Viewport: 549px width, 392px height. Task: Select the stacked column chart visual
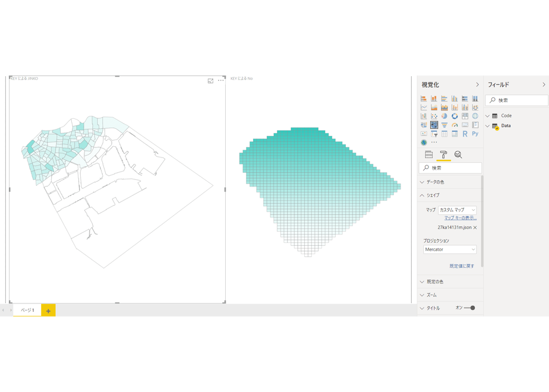coord(434,99)
